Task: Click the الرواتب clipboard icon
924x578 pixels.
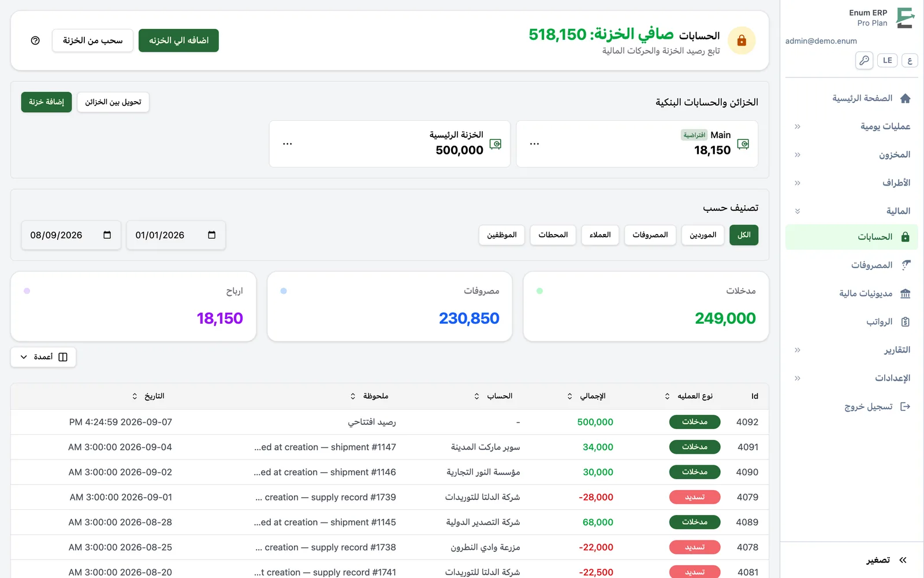Action: click(905, 322)
